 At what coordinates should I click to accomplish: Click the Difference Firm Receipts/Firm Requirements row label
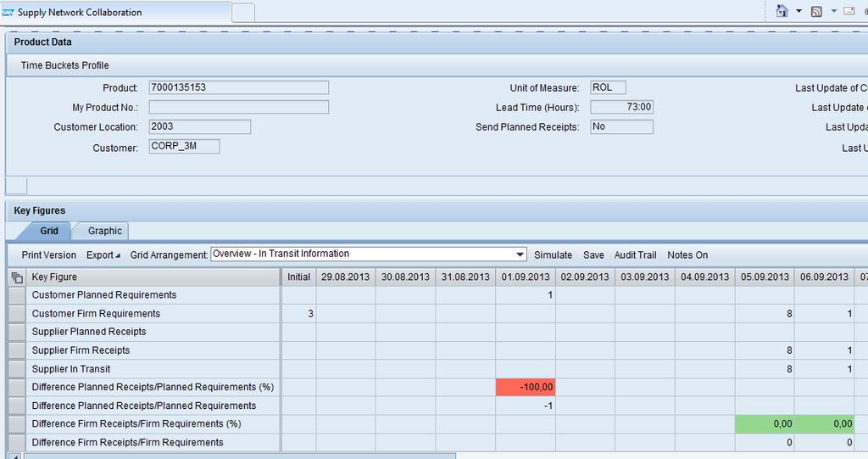click(127, 442)
